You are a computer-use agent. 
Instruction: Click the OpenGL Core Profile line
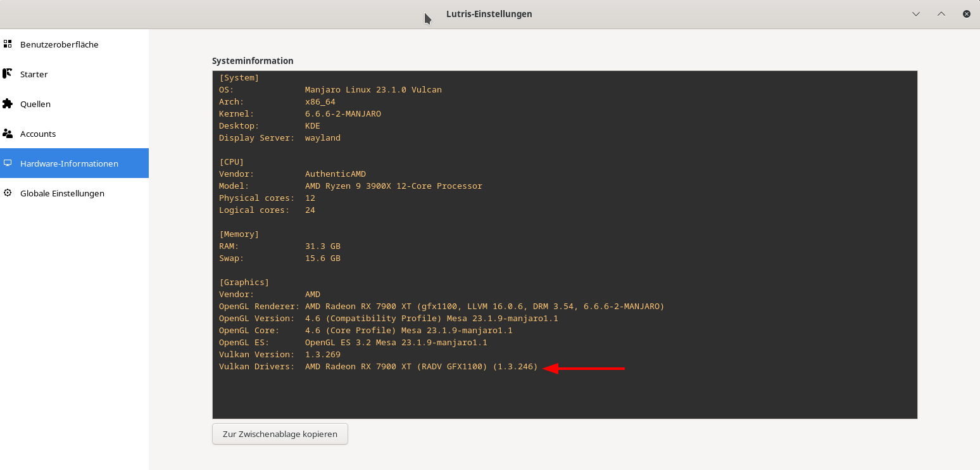point(366,330)
